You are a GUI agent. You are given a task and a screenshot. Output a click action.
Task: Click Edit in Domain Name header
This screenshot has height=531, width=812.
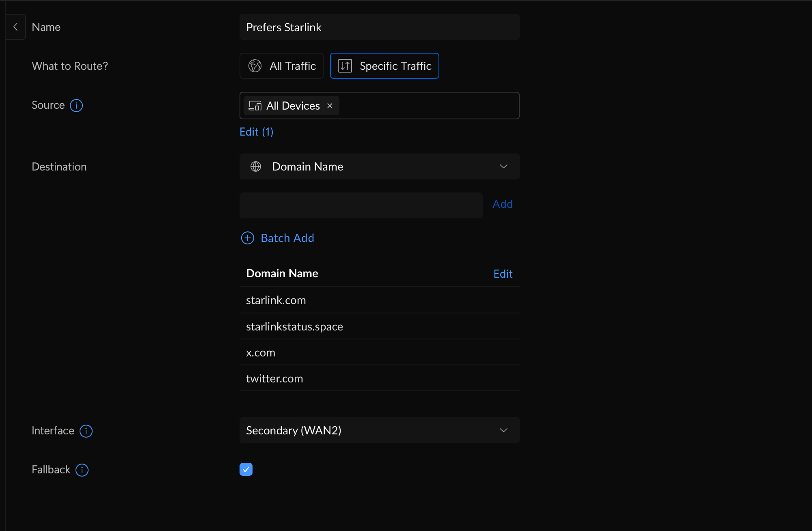tap(503, 274)
